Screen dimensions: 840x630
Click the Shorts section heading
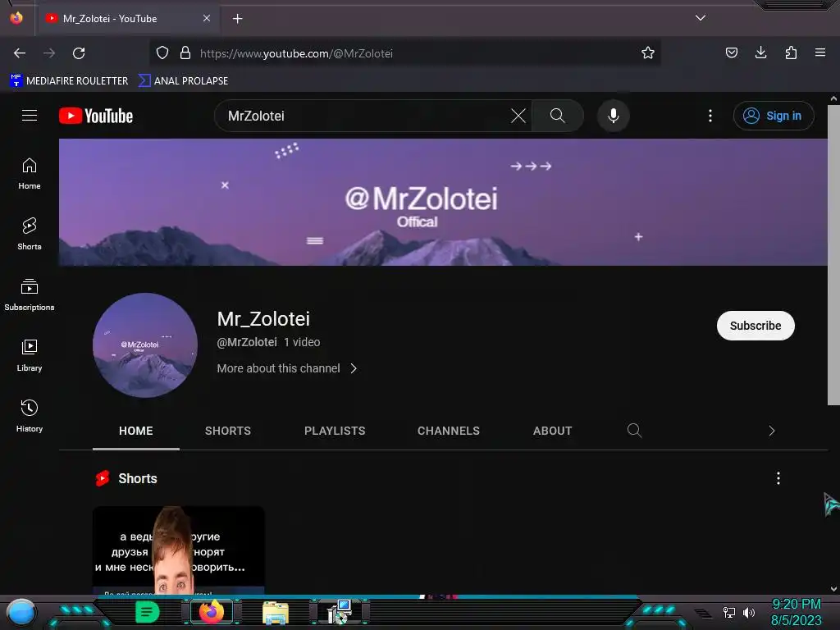click(x=138, y=478)
